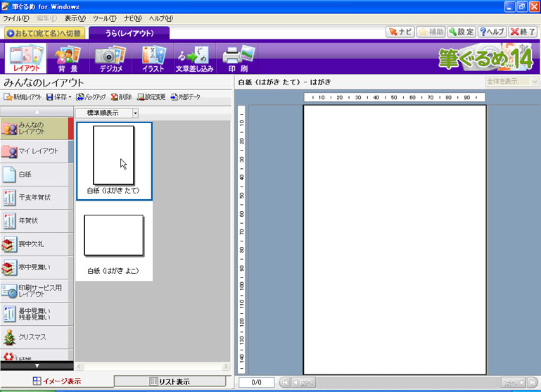Open the イラスト illustration tool
The width and height of the screenshot is (541, 392).
pyautogui.click(x=153, y=58)
